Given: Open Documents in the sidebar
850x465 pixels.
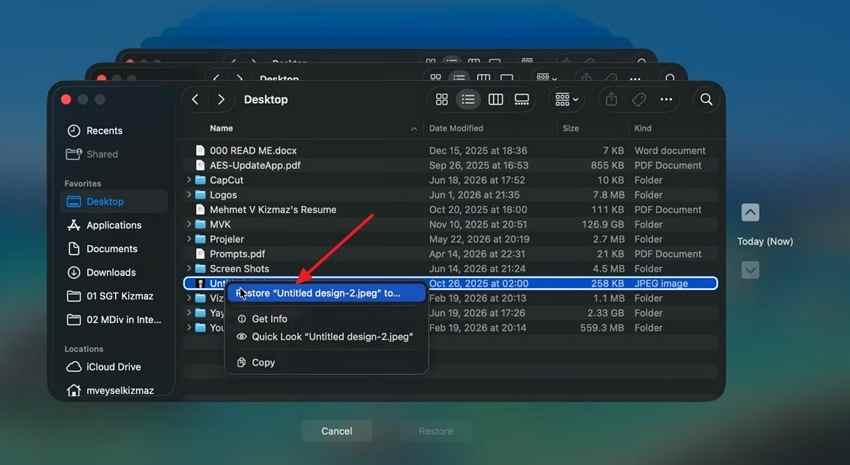Looking at the screenshot, I should 112,249.
